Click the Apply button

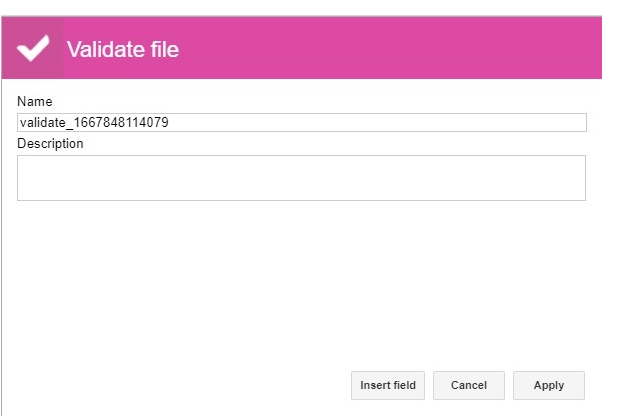point(549,385)
